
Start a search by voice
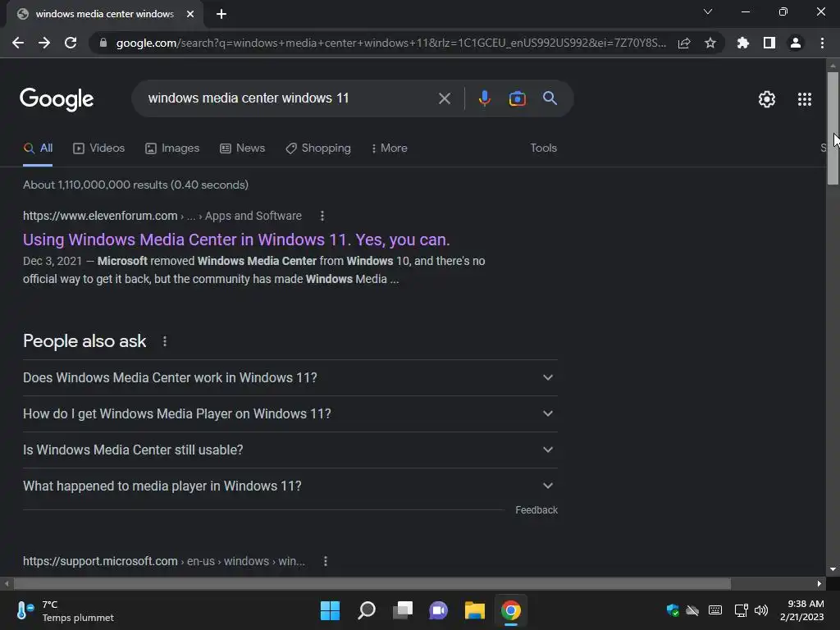[484, 98]
